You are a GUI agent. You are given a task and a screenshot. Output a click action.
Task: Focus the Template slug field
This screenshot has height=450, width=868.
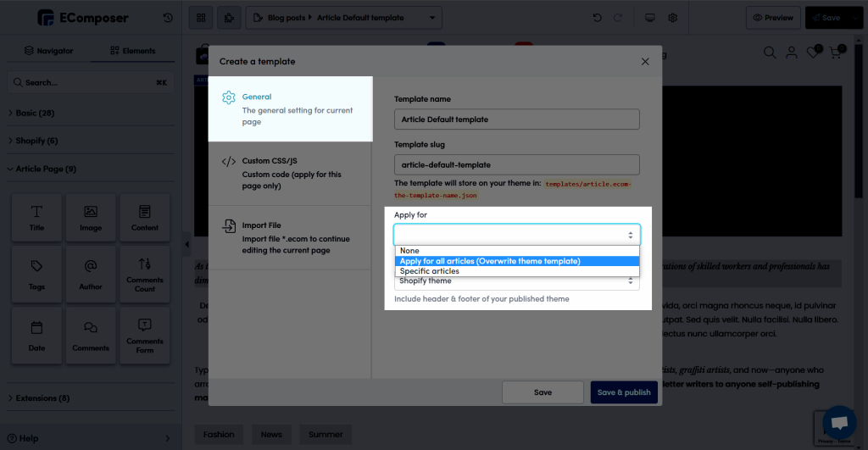tap(517, 165)
